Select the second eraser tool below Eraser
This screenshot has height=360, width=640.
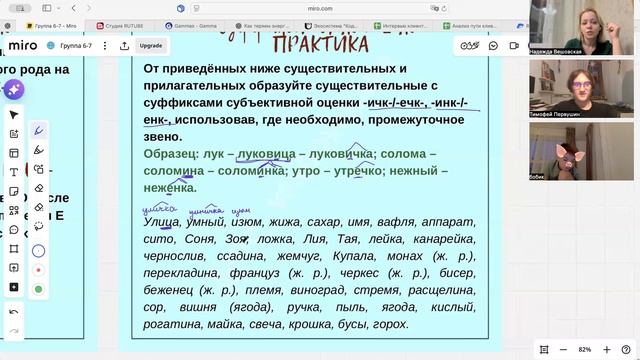(39, 207)
